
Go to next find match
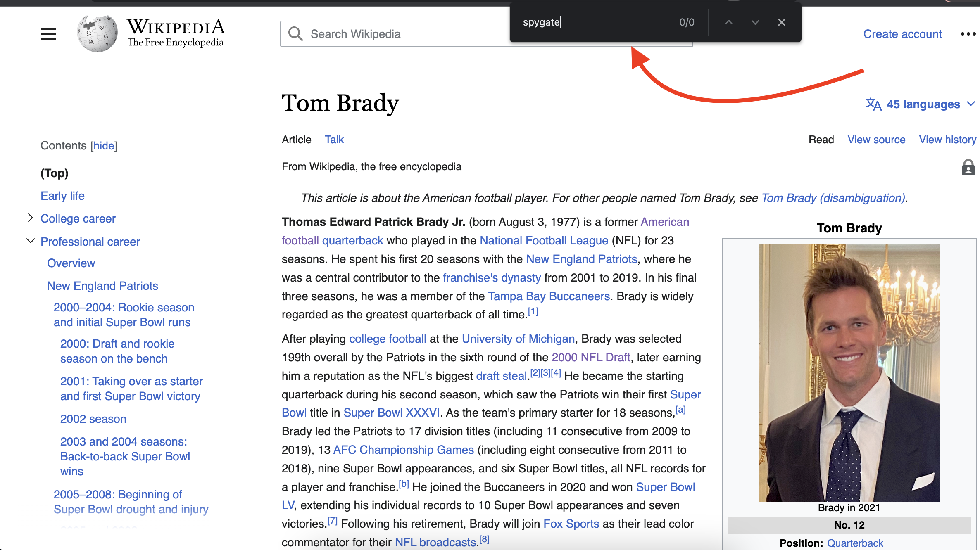[755, 22]
